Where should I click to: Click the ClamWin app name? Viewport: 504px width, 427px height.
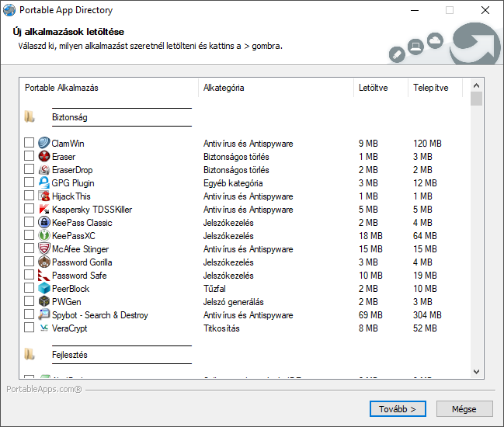coord(68,144)
